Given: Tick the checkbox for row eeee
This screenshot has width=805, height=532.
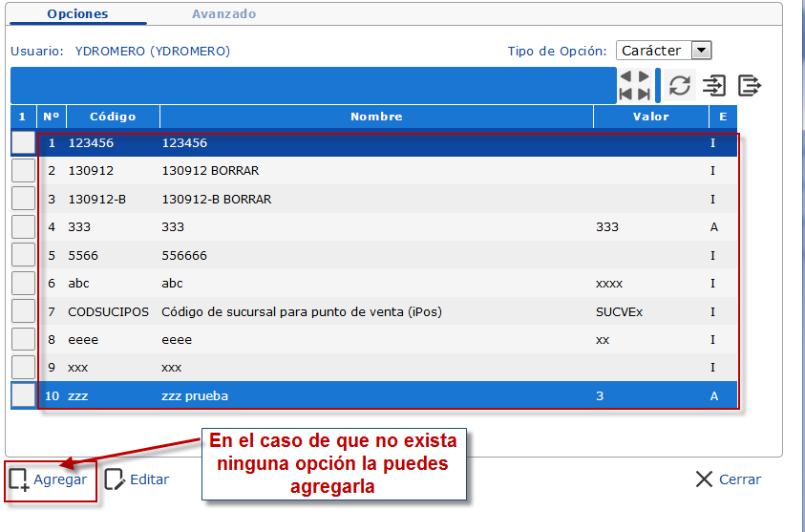Looking at the screenshot, I should 23,339.
